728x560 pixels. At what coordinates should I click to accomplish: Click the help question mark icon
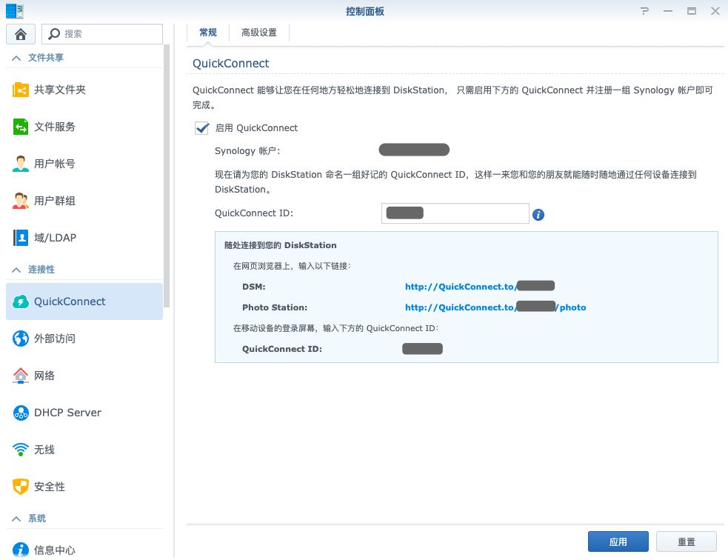click(x=644, y=10)
